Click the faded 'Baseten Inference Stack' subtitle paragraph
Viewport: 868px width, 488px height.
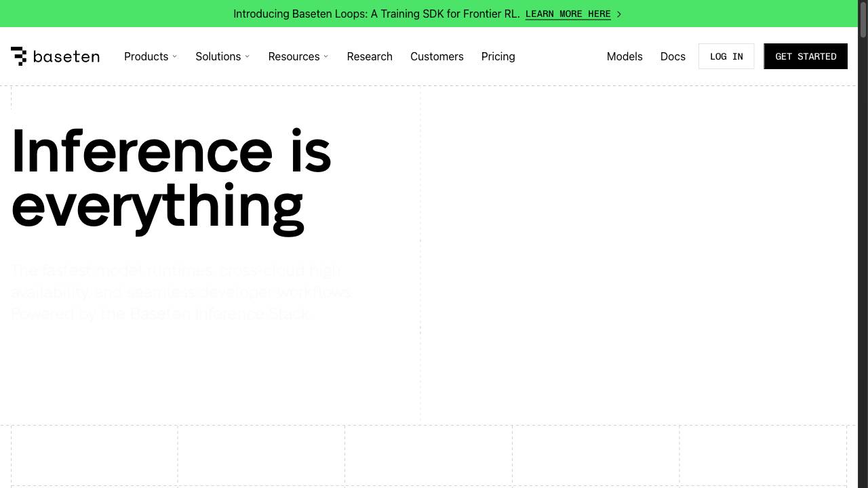tap(182, 292)
